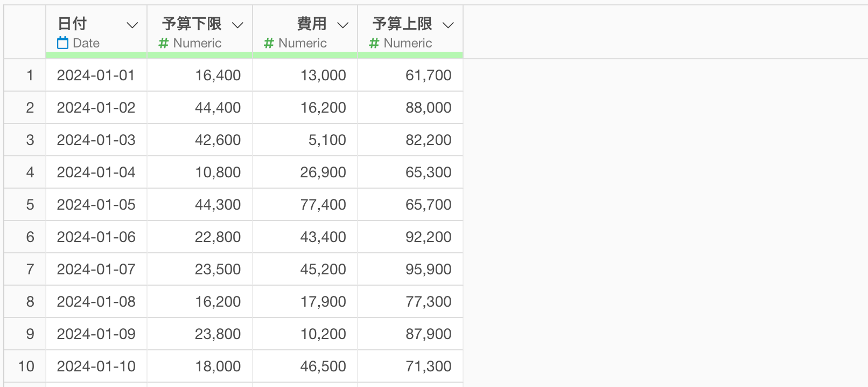Select row number 1

point(30,75)
